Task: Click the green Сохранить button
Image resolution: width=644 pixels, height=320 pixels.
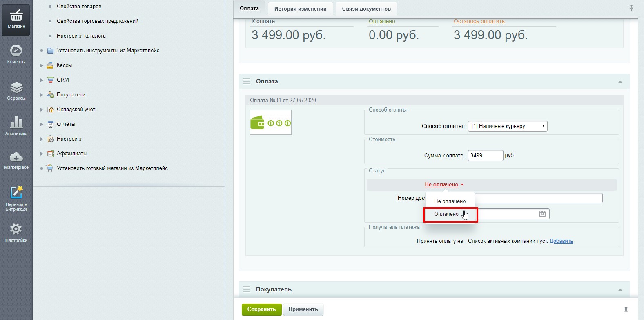Action: tap(261, 309)
